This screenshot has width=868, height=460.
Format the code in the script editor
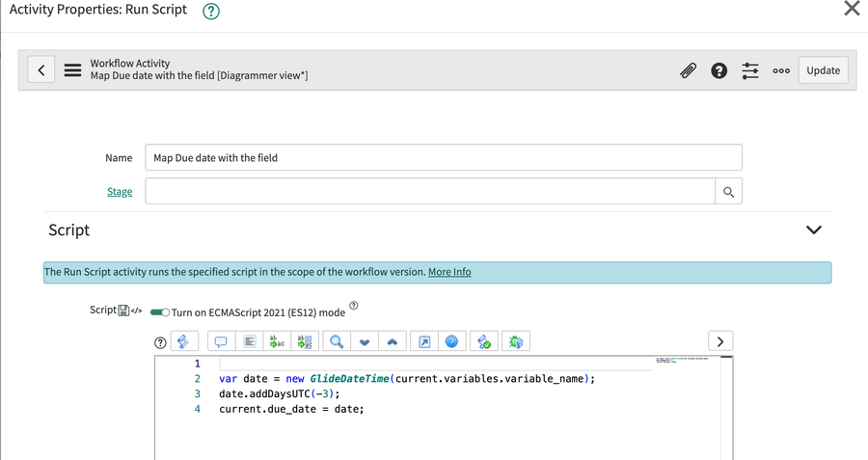(250, 341)
